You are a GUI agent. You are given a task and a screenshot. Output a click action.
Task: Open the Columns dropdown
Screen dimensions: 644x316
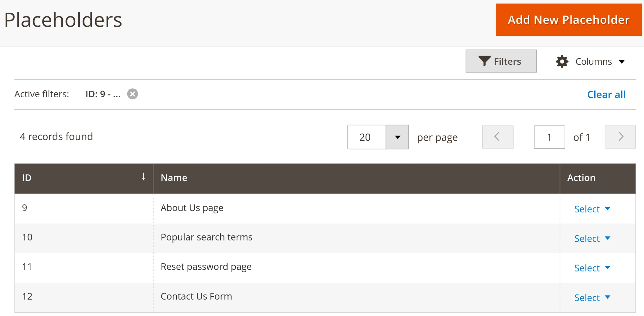click(591, 61)
